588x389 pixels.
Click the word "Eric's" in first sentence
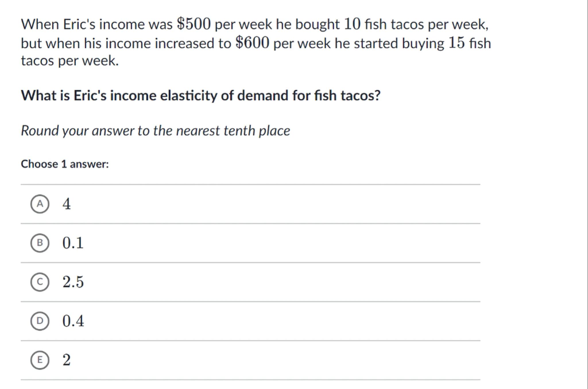(79, 24)
